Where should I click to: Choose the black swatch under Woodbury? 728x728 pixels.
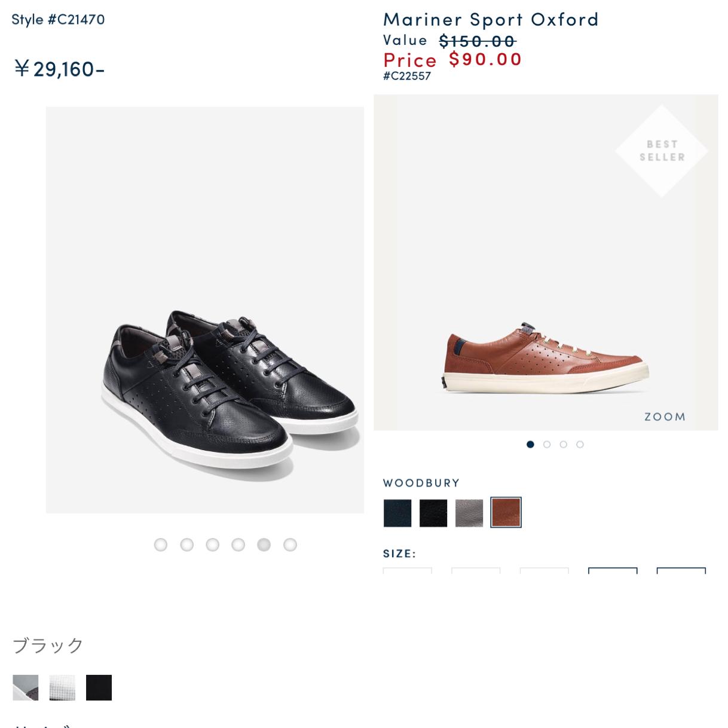[433, 513]
